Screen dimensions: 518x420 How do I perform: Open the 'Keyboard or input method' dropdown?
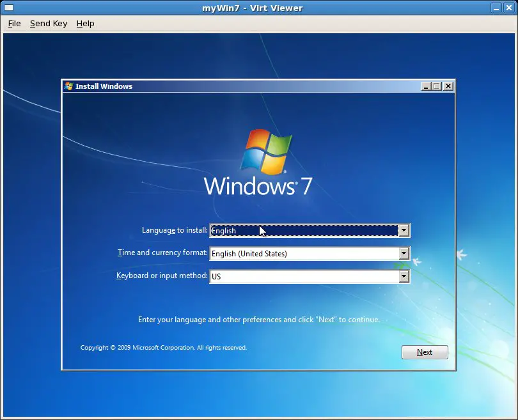[404, 276]
